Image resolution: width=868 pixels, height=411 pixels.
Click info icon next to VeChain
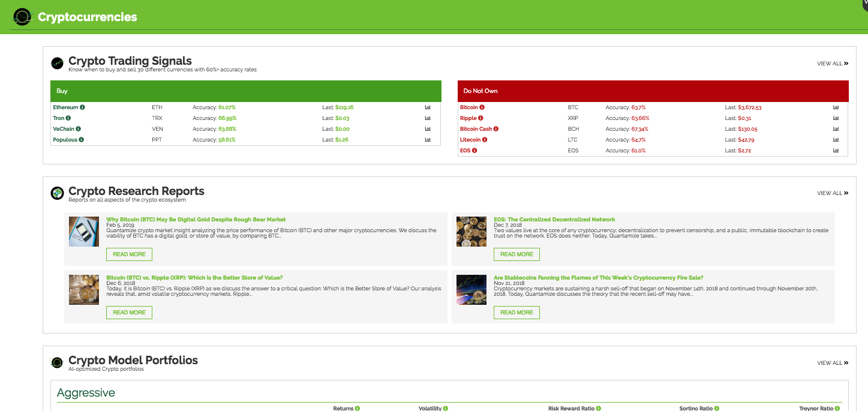79,129
